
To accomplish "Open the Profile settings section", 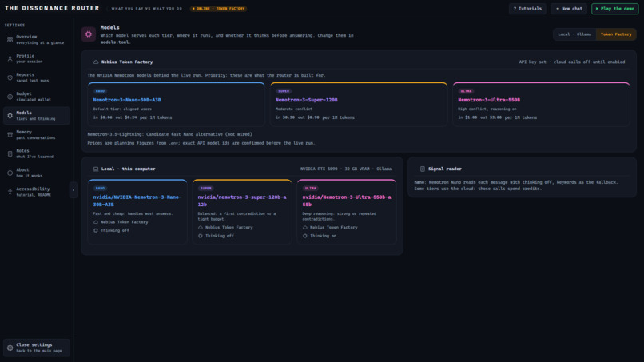I will pyautogui.click(x=37, y=58).
